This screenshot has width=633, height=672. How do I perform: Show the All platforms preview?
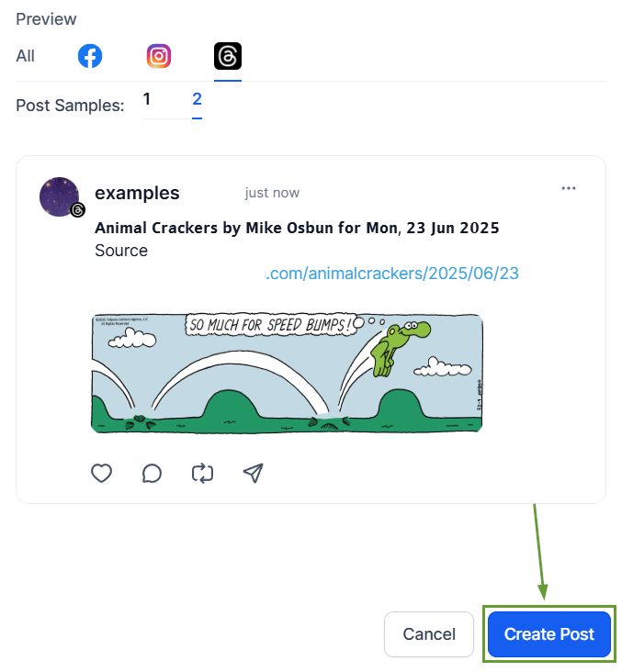click(26, 56)
